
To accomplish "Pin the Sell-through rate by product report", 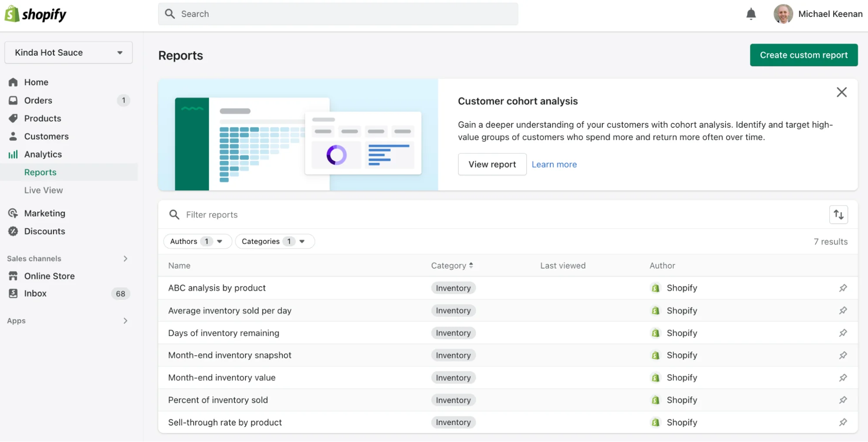I will (843, 422).
